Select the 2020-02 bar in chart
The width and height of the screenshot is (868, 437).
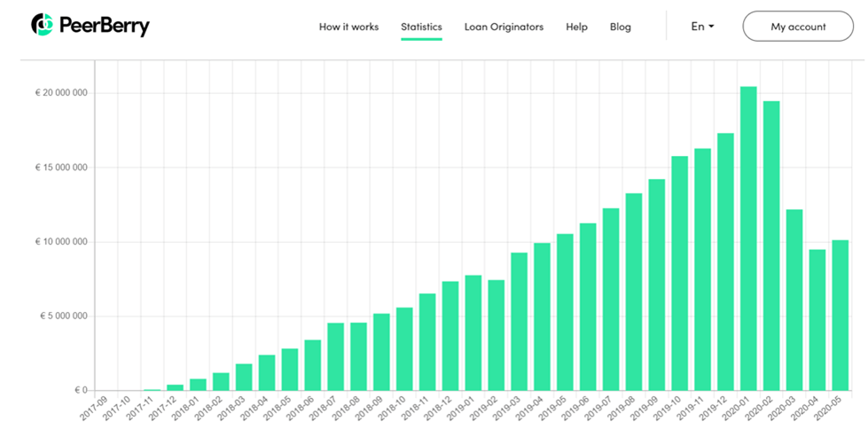tap(771, 246)
